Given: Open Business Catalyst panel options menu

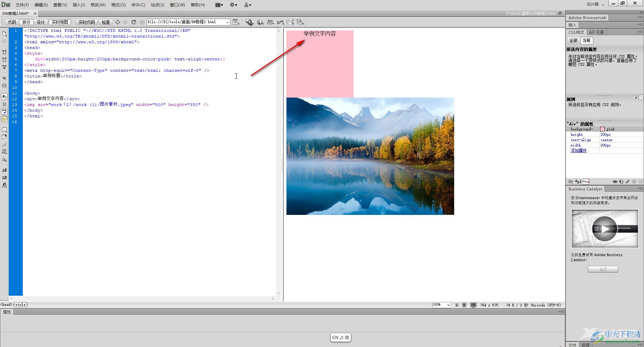Looking at the screenshot, I should [640, 189].
